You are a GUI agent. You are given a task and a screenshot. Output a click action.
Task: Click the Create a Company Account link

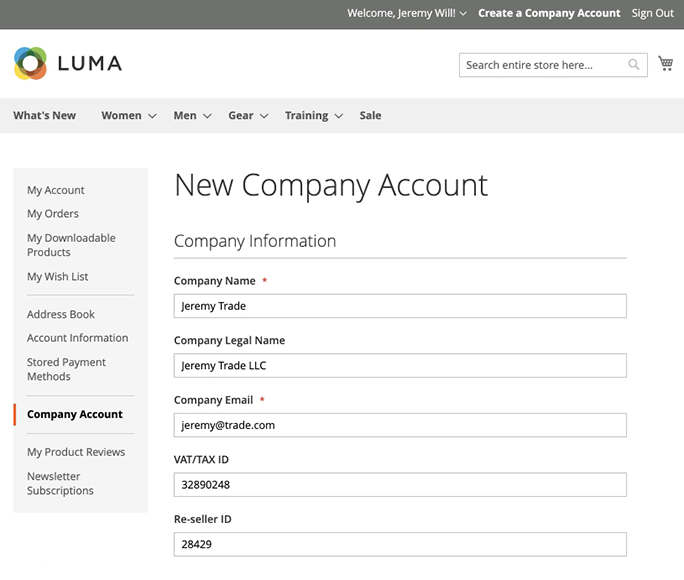(549, 13)
